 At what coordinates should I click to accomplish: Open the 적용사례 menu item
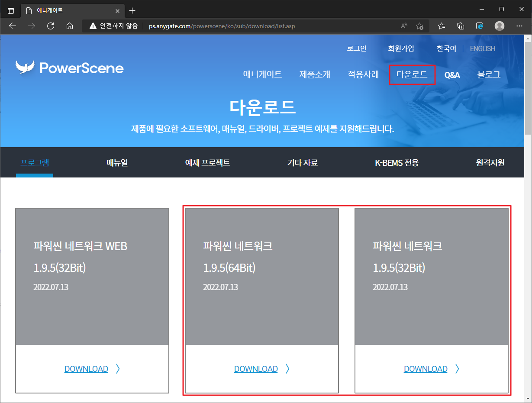(x=363, y=74)
